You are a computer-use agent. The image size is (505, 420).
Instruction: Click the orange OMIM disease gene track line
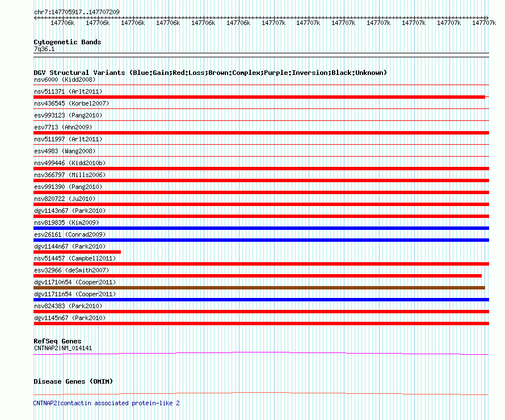point(261,393)
